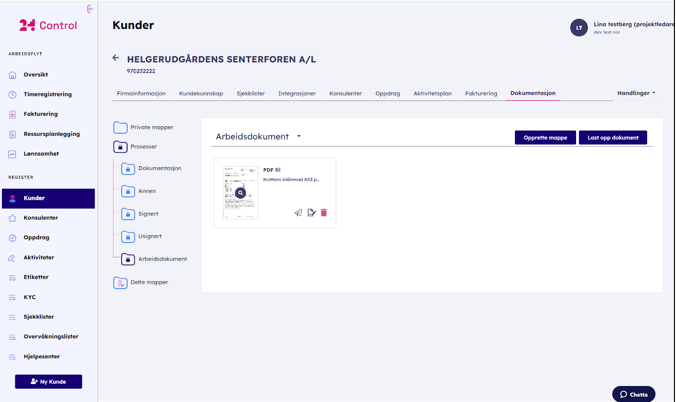Select the Arbeidsdokument subfolder

[x=154, y=259]
